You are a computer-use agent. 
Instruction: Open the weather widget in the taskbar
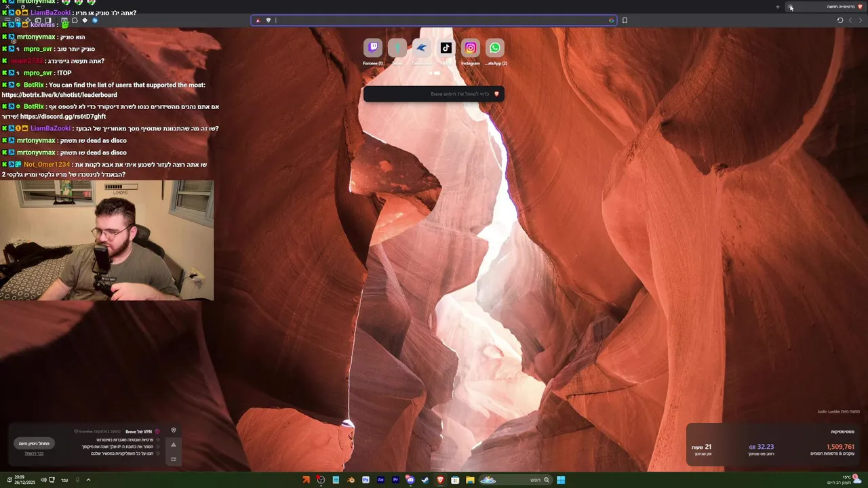[x=845, y=480]
